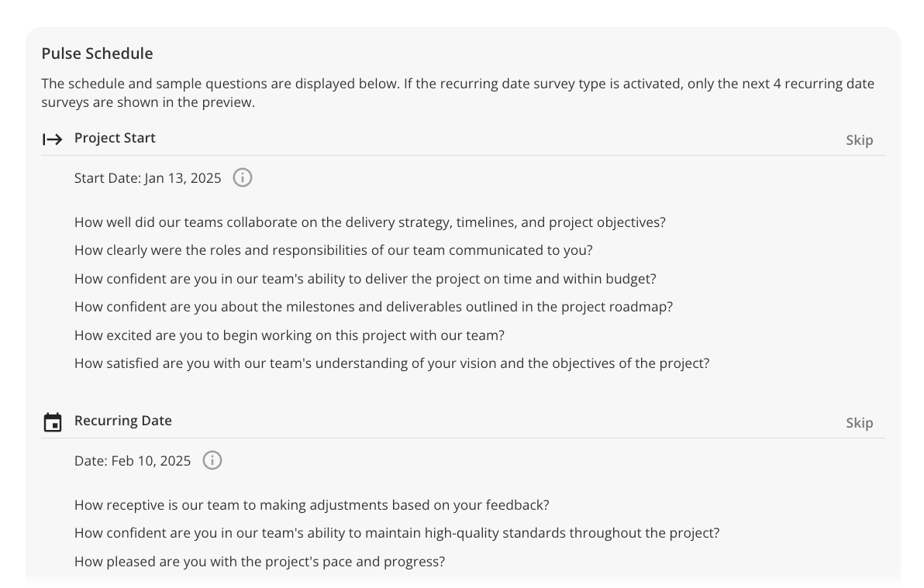Select question about milestones and deliverables roadmap
The image size is (924, 588).
tap(374, 307)
